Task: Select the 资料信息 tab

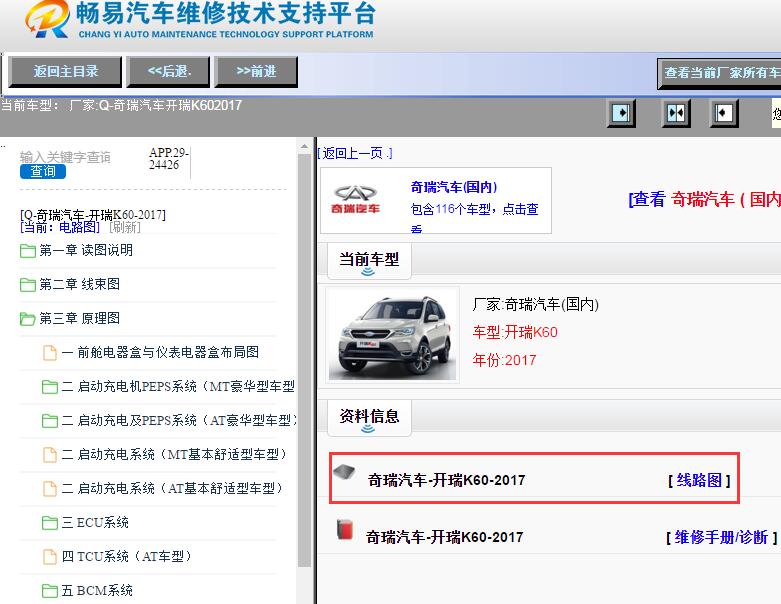Action: [x=369, y=417]
